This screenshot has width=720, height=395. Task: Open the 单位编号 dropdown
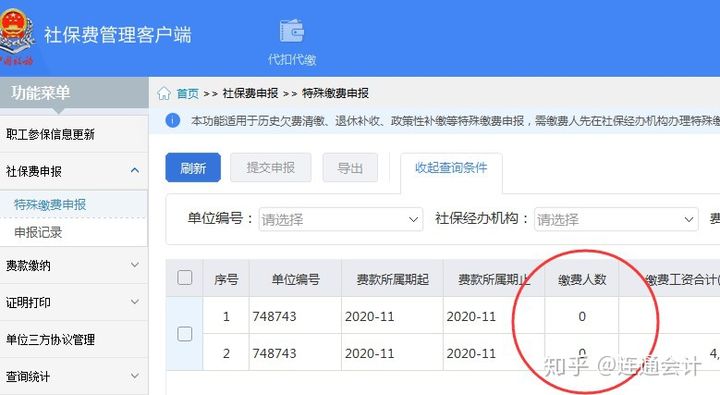tap(341, 220)
